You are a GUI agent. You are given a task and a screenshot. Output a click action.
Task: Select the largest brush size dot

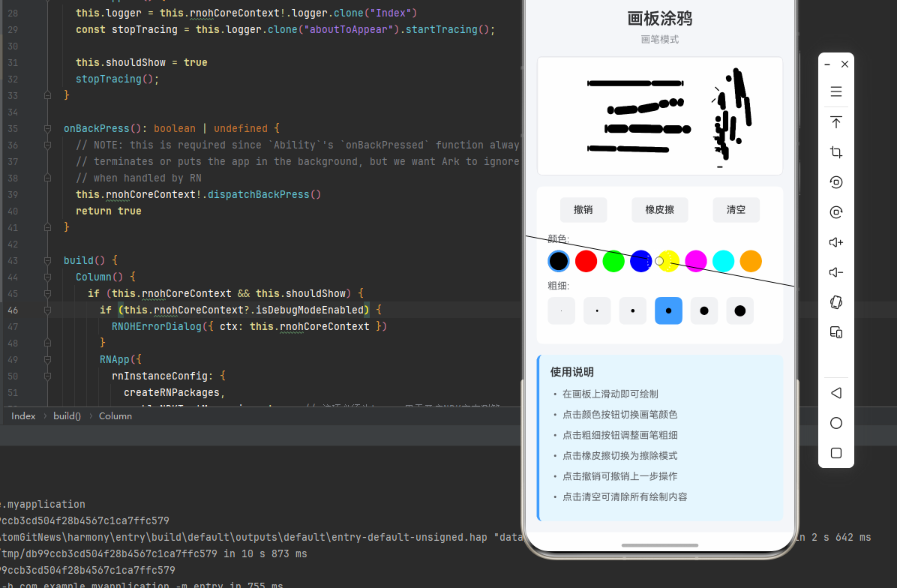(x=739, y=310)
